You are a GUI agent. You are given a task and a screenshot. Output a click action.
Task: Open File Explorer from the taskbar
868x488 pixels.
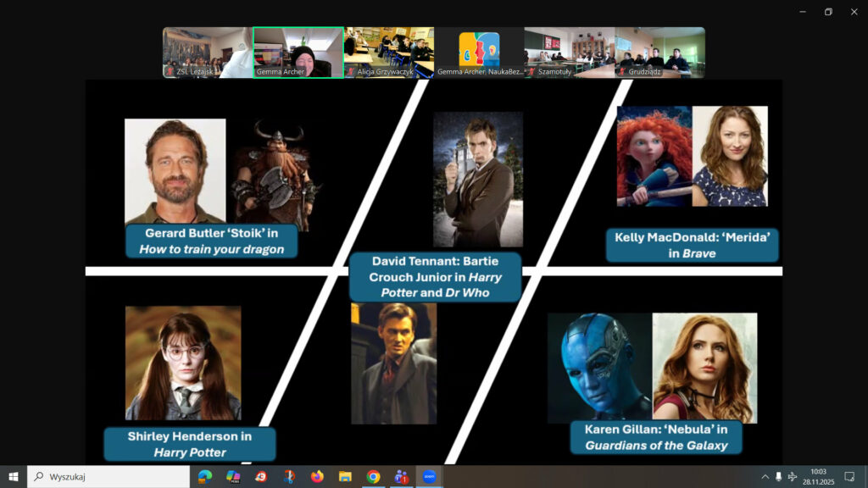(x=345, y=477)
